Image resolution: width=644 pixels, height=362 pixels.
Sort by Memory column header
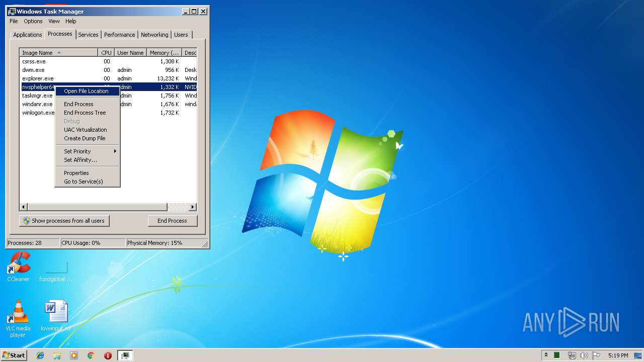coord(165,53)
